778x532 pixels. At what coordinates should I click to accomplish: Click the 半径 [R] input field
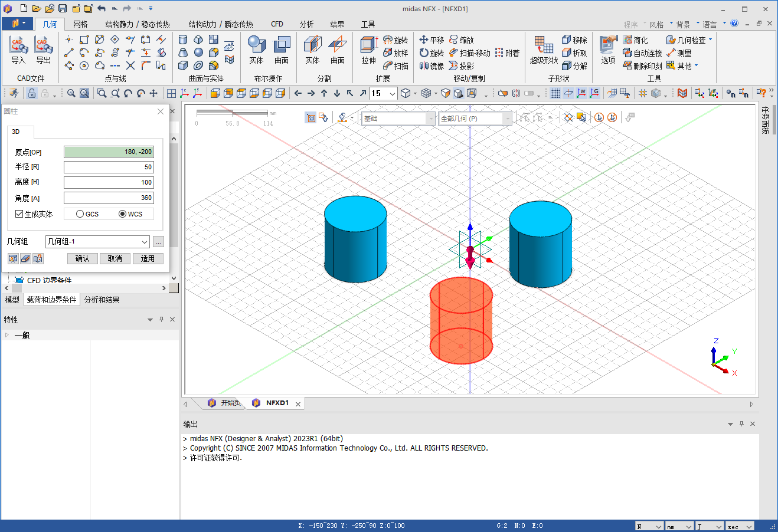pyautogui.click(x=109, y=167)
